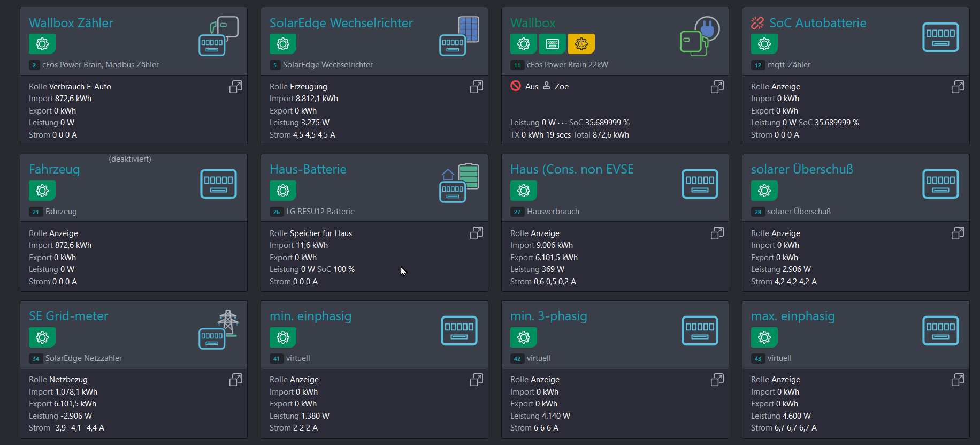
Task: Click 'LG RESU12 Batterie' device label
Action: click(x=320, y=212)
